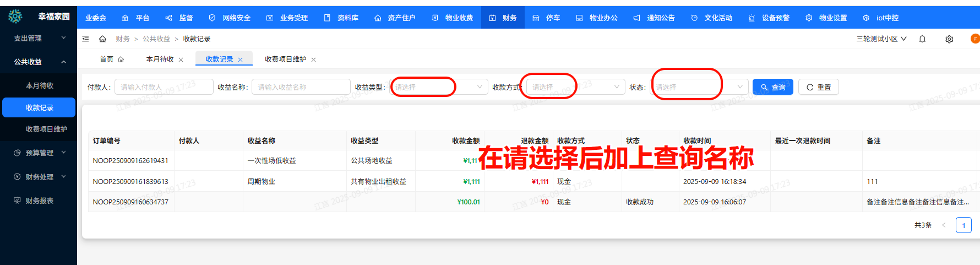
Task: Close the 收款记录 tab
Action: tap(241, 60)
